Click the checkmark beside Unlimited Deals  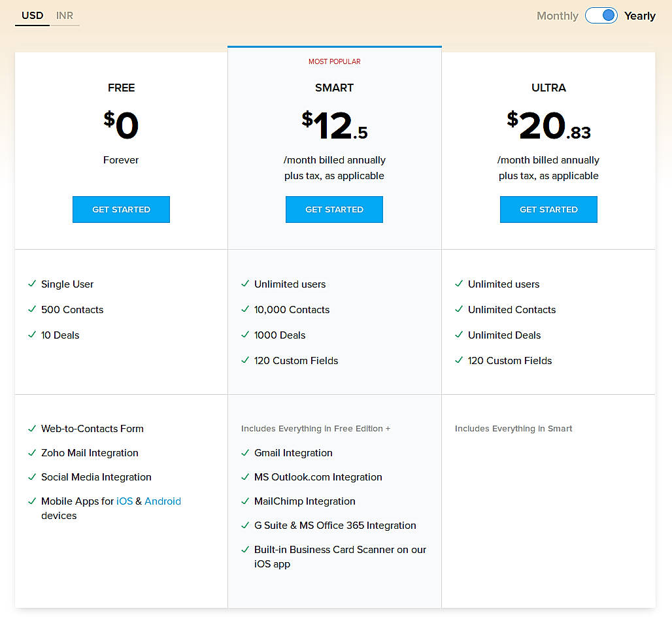[459, 335]
